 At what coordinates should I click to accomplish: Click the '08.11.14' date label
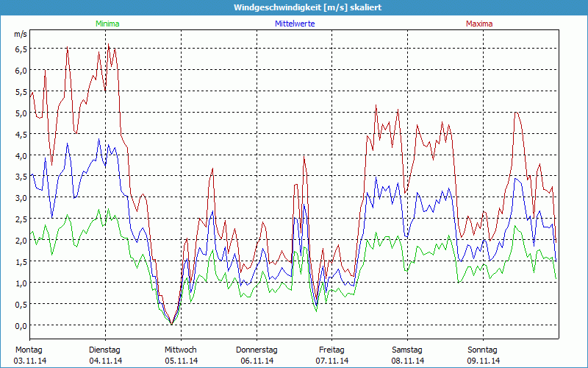pyautogui.click(x=408, y=361)
